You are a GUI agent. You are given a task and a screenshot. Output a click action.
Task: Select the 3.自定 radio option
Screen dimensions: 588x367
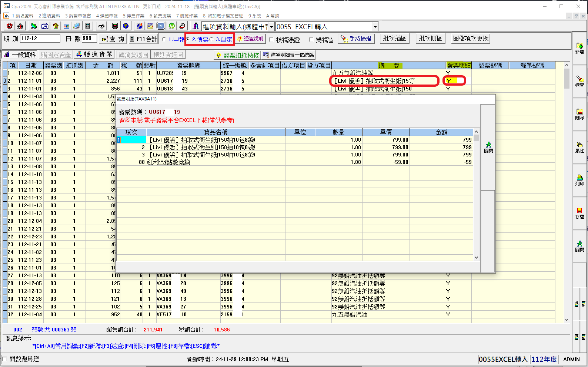coord(211,39)
